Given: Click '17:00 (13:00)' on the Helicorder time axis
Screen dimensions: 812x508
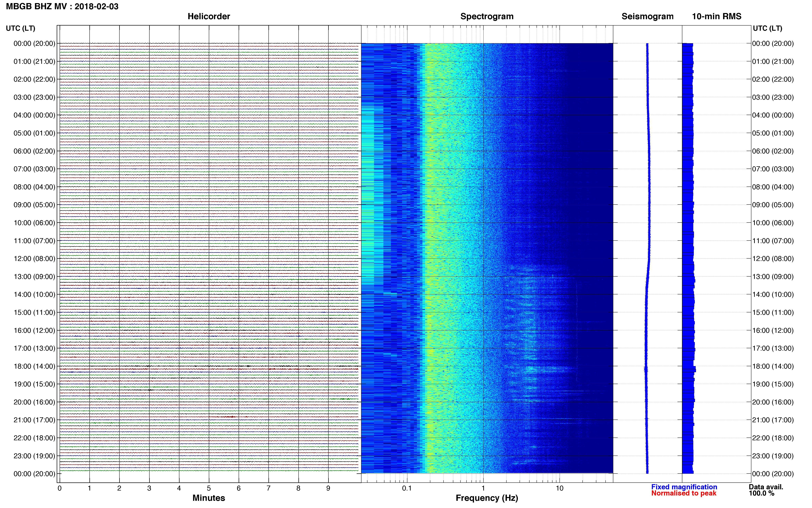Looking at the screenshot, I should pyautogui.click(x=34, y=348).
